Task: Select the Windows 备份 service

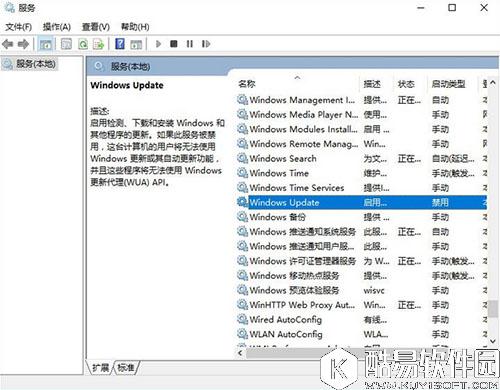Action: coord(362,217)
